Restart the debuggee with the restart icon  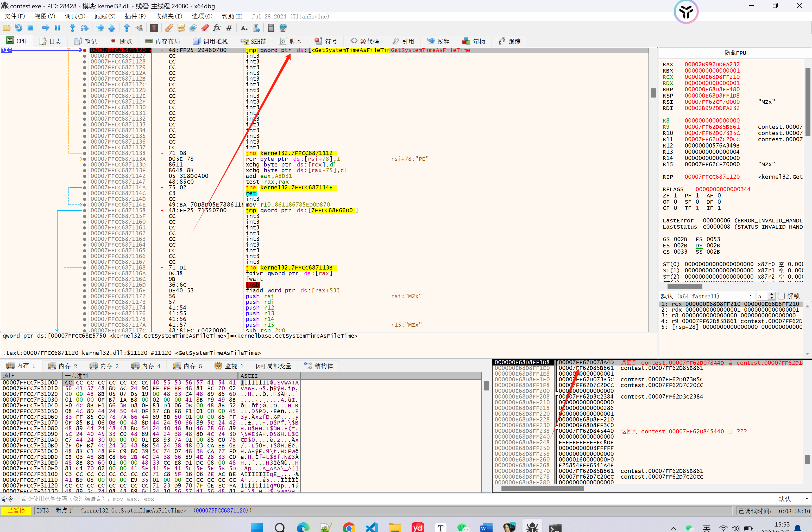(19, 28)
